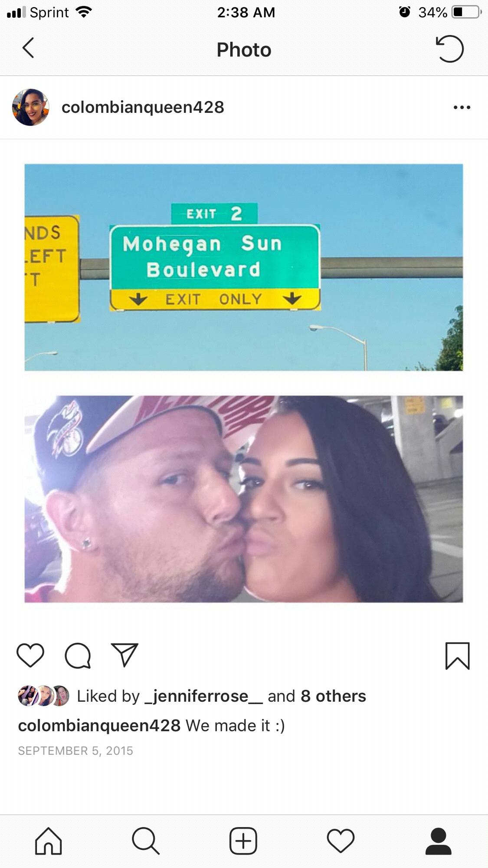Go to Home tab
This screenshot has height=868, width=488.
pyautogui.click(x=48, y=841)
